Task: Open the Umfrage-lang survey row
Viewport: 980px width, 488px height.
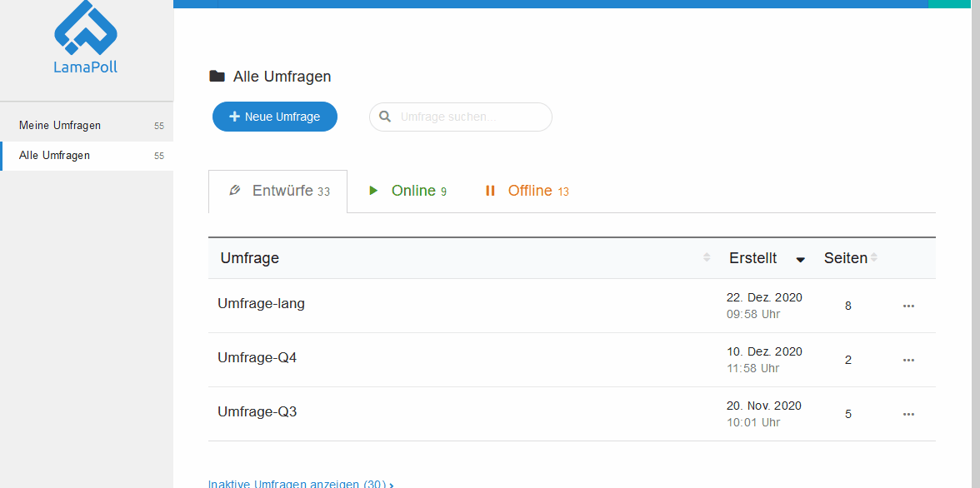Action: tap(261, 304)
